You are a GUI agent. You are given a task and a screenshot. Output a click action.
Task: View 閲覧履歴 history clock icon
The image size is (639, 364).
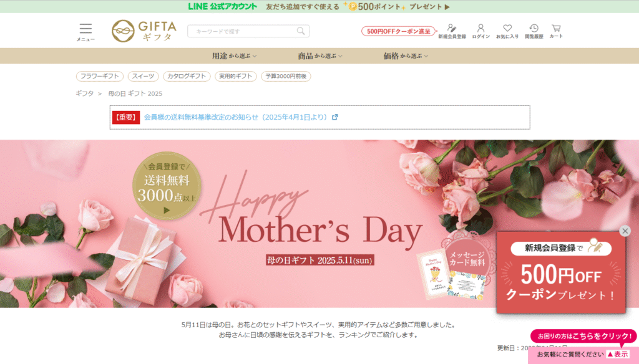coord(534,31)
